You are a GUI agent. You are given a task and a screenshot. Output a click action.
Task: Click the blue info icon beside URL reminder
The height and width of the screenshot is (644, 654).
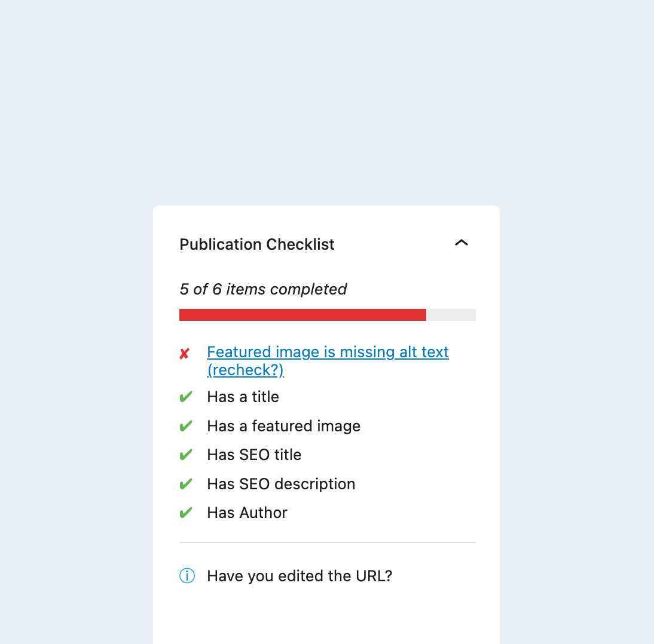(187, 576)
